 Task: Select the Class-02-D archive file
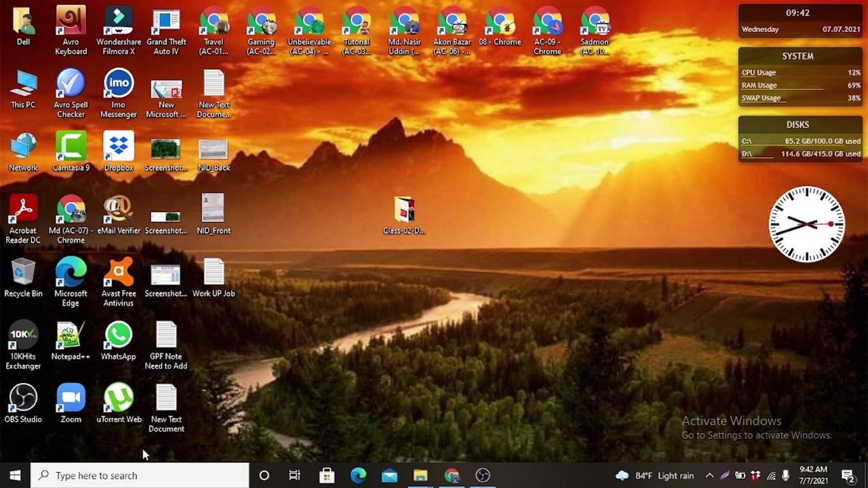[x=404, y=216]
